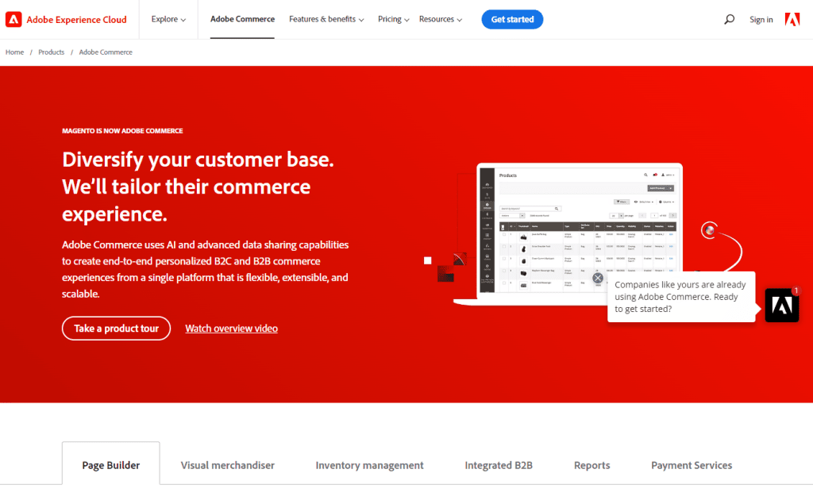The height and width of the screenshot is (504, 813).
Task: Expand the Explore menu
Action: [x=168, y=19]
